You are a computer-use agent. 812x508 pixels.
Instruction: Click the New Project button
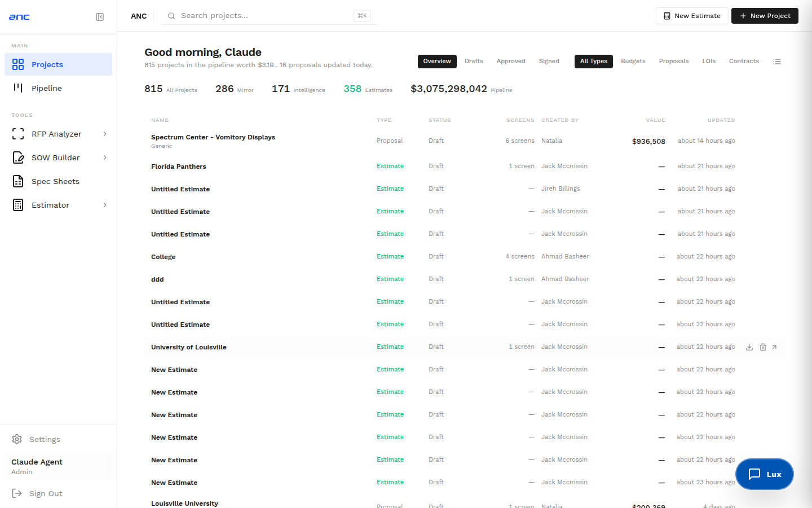click(765, 16)
